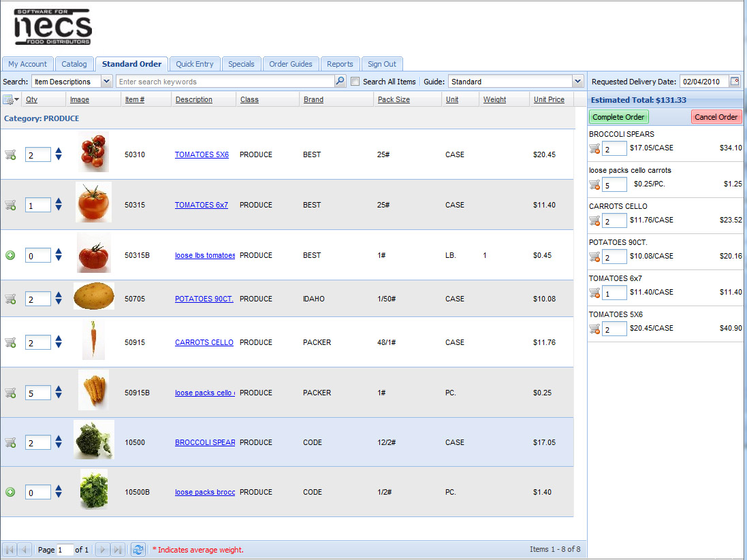
Task: Add item 10500B via green plus icon
Action: click(x=10, y=492)
